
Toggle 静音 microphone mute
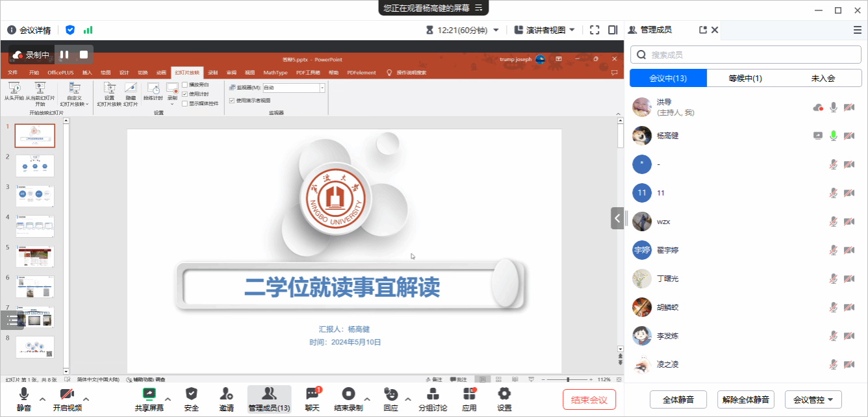pyautogui.click(x=24, y=394)
